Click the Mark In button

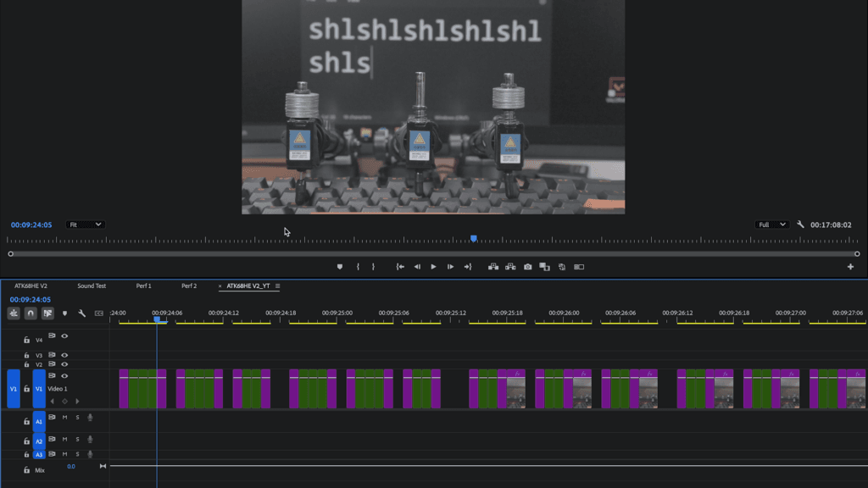tap(359, 267)
